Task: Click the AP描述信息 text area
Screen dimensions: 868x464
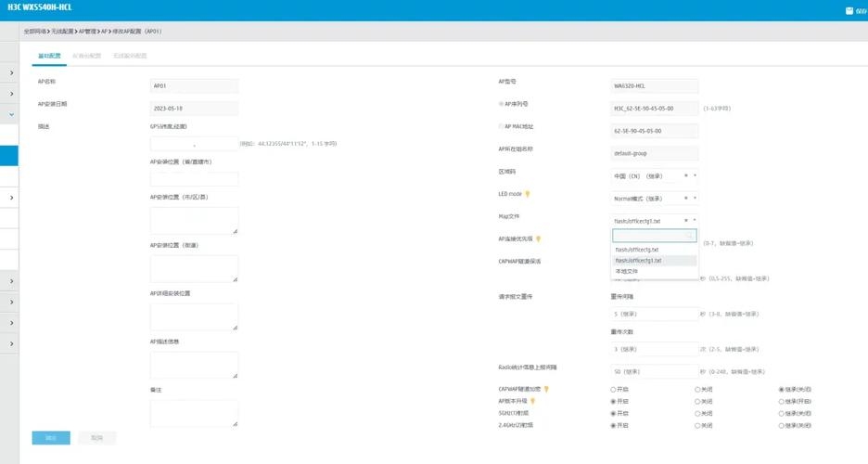Action: pyautogui.click(x=195, y=365)
